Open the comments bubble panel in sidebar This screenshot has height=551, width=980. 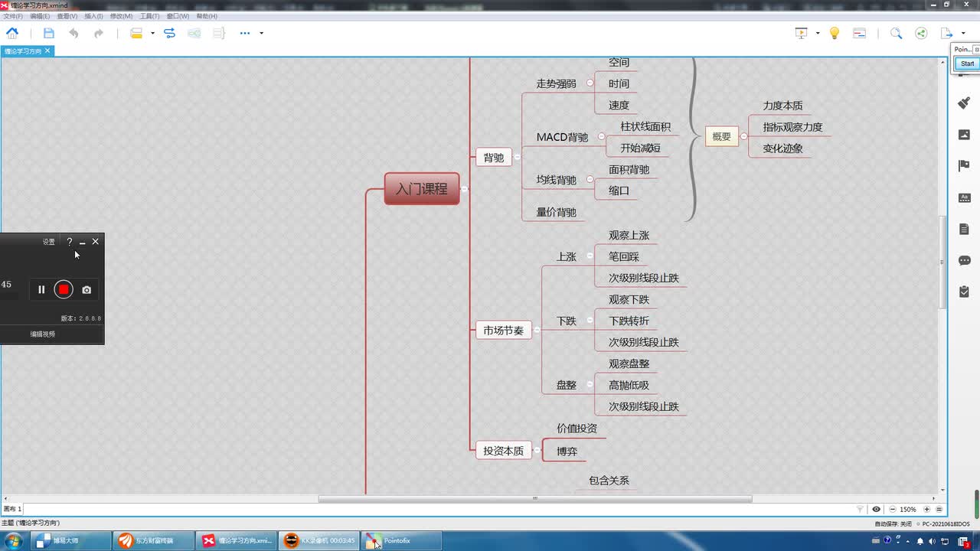tap(964, 260)
